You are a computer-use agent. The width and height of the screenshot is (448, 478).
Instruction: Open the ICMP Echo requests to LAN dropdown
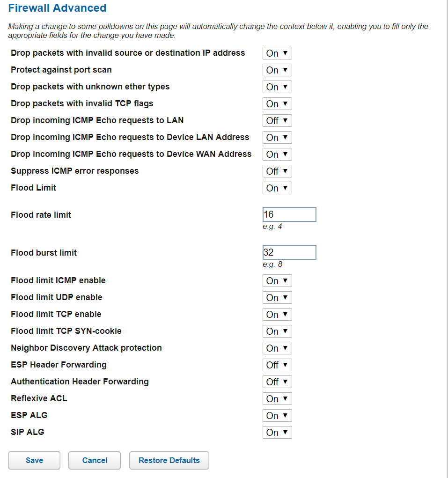click(277, 120)
